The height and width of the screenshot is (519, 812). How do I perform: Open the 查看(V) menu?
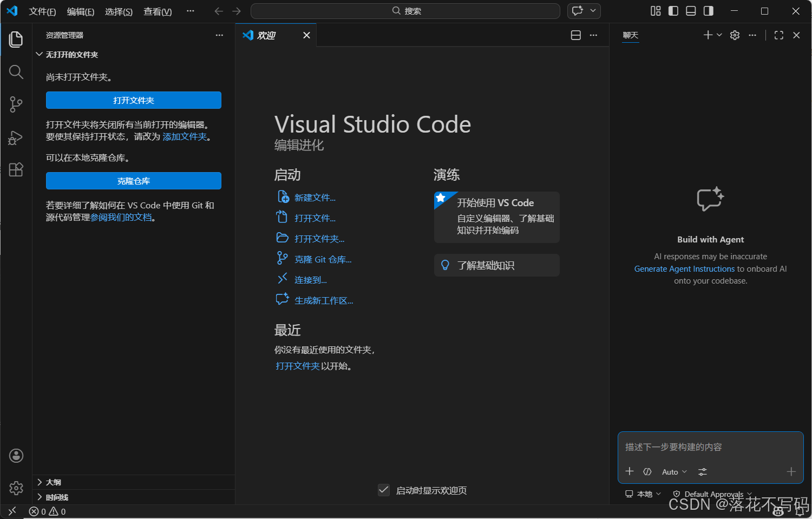coord(158,11)
